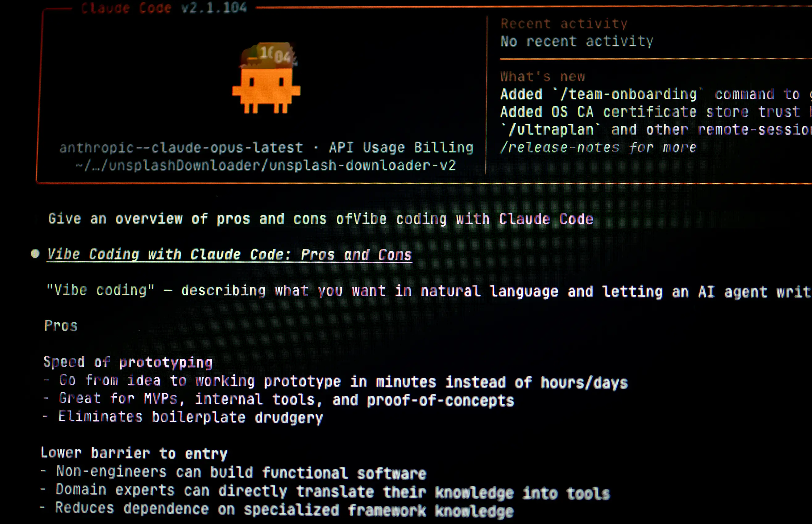This screenshot has width=812, height=524.
Task: Click the "Domain experts can directly translate" bullet
Action: tap(325, 491)
